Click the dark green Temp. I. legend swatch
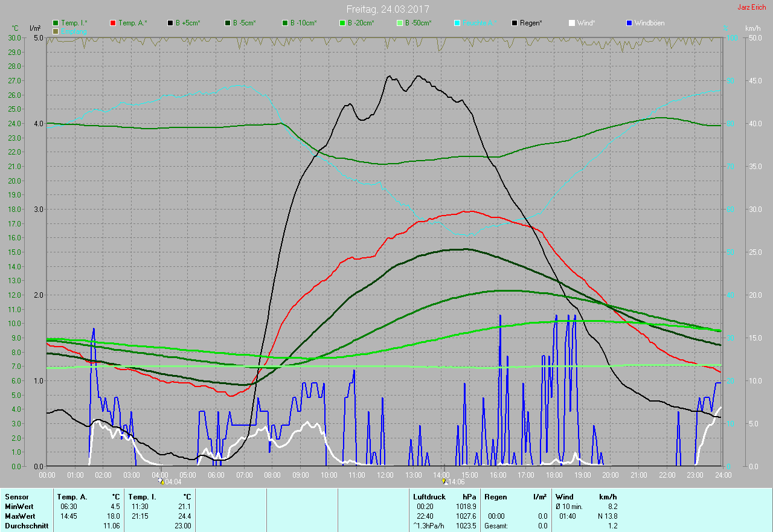 click(56, 23)
